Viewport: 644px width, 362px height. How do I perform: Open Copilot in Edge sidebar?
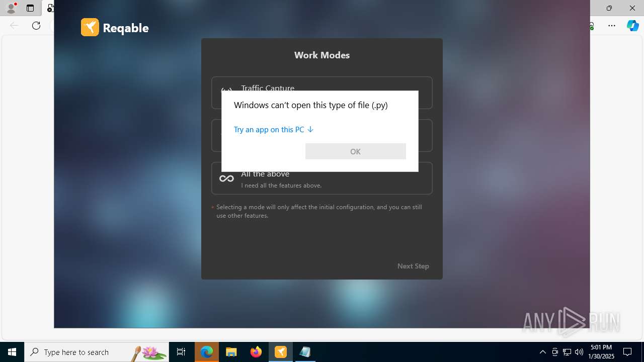[x=632, y=26]
